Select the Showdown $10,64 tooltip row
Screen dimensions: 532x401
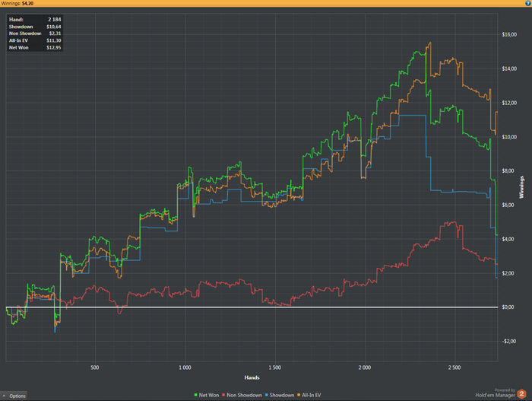(35, 27)
